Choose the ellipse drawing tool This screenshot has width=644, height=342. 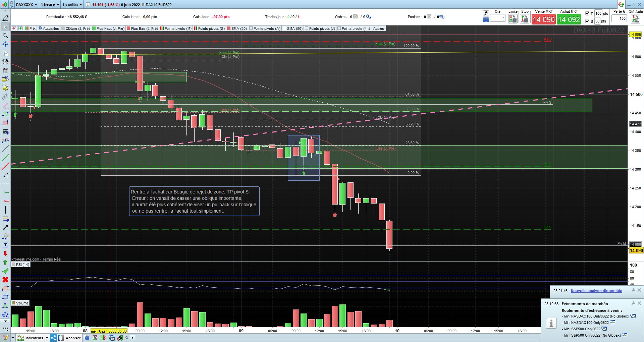5,288
